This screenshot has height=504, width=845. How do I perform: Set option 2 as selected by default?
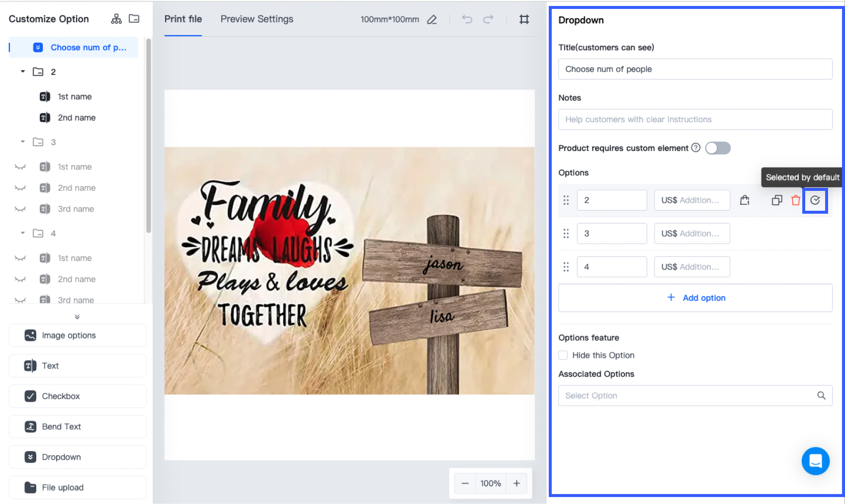[x=815, y=200]
